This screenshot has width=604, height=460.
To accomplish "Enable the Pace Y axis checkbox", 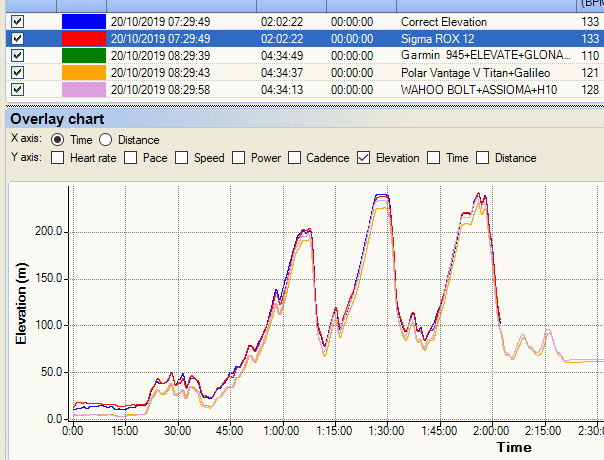I will point(132,157).
